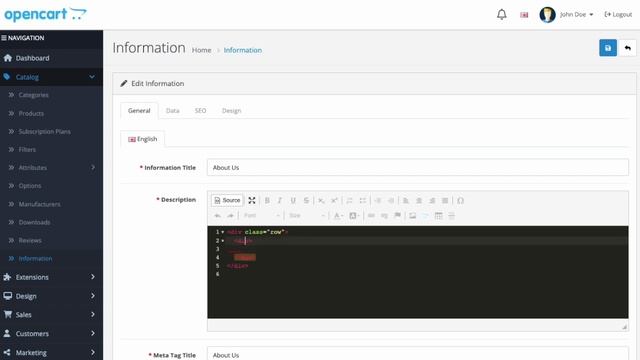Viewport: 640px width, 360px height.
Task: Click the Information breadcrumb link
Action: click(243, 50)
